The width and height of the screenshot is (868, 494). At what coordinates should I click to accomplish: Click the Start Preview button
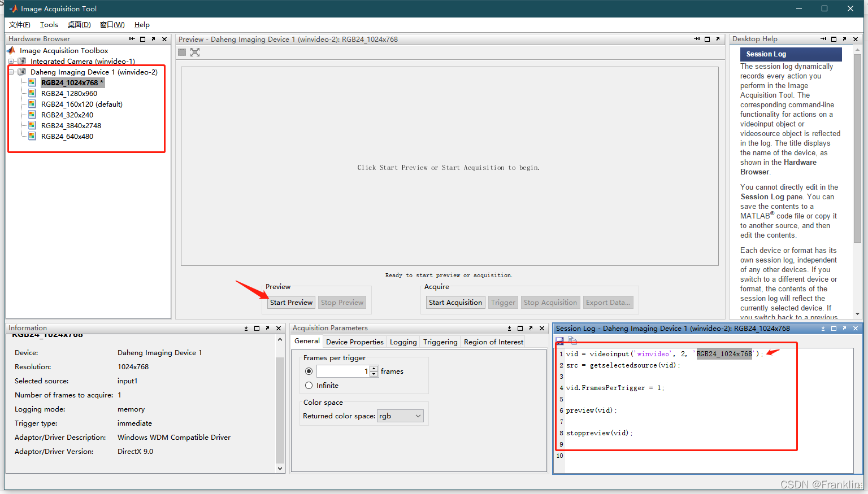291,303
